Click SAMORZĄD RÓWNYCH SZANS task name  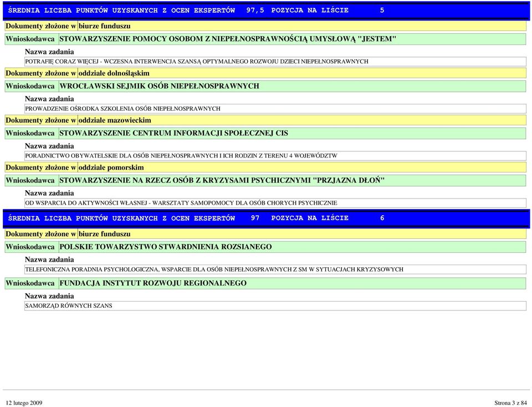pos(69,306)
